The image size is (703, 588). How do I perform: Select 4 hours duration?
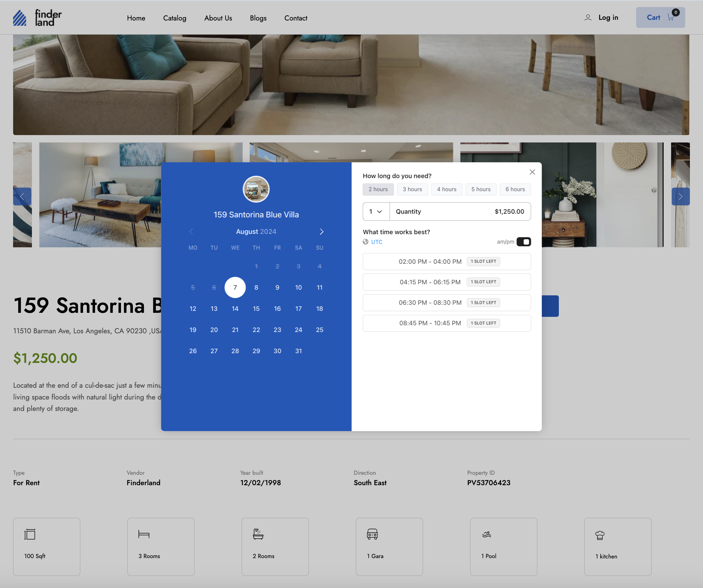[447, 189]
